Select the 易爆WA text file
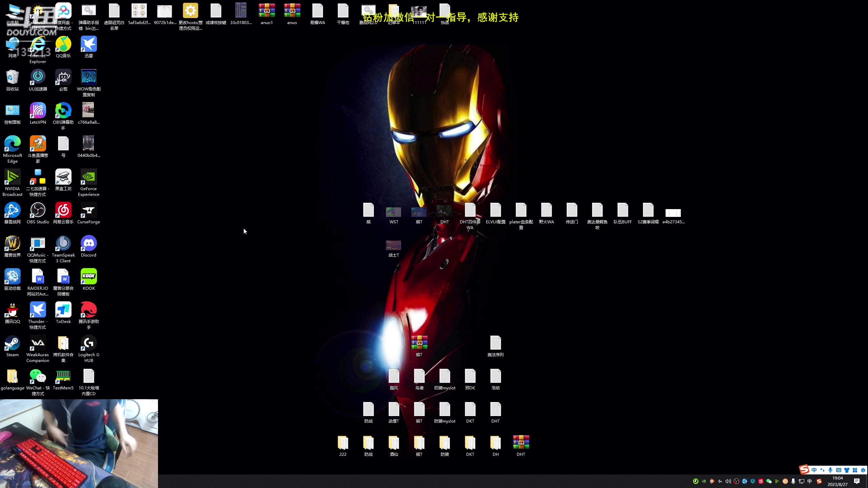This screenshot has width=868, height=488. pos(318,14)
